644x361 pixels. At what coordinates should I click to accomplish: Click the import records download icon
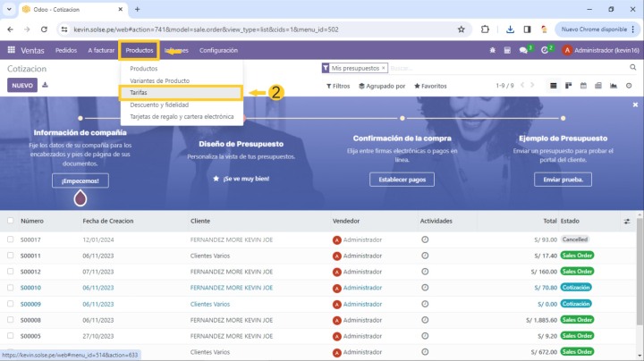click(46, 86)
